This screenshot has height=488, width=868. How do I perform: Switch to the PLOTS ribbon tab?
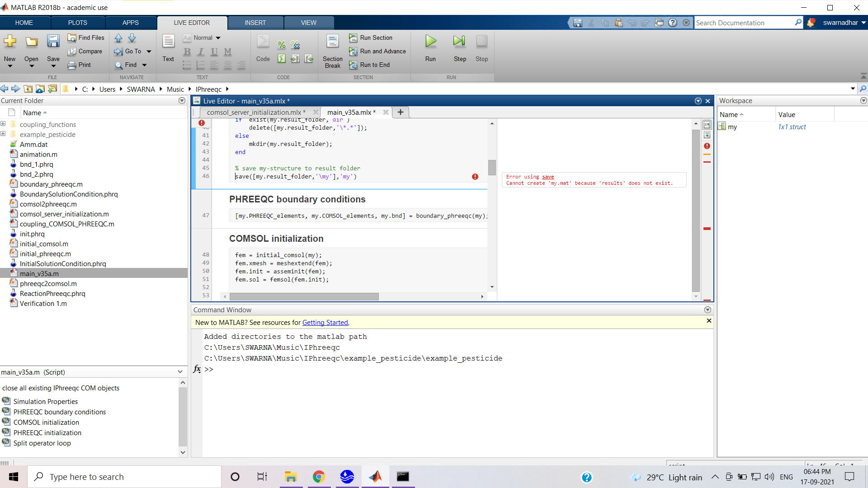(77, 23)
